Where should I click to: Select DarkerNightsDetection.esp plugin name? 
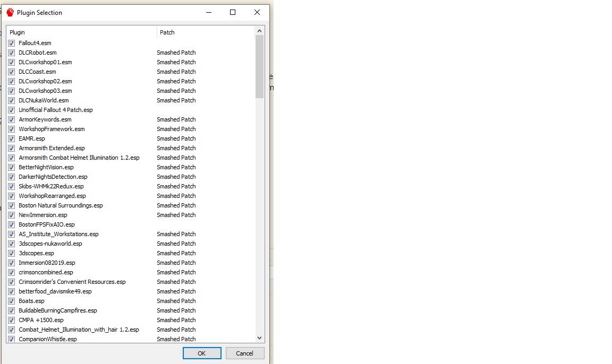click(53, 177)
